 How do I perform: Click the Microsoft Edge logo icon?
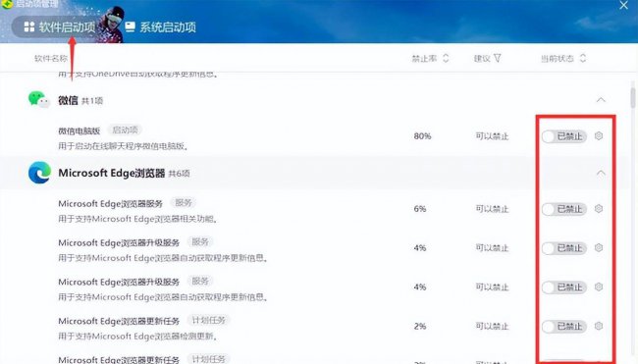coord(40,173)
